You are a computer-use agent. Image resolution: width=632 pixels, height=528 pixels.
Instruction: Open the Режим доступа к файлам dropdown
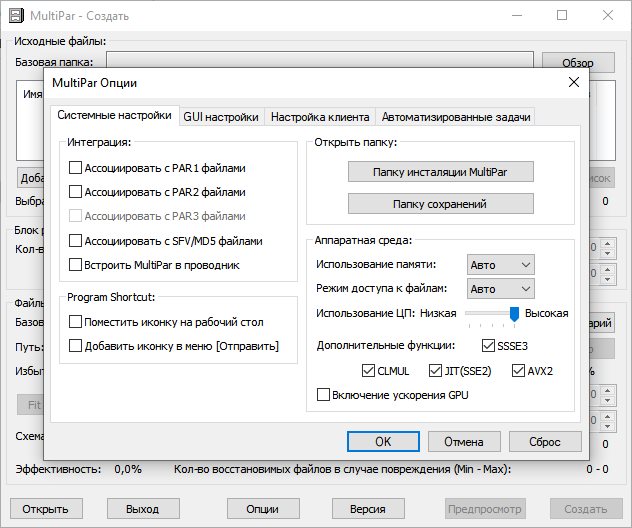(501, 289)
